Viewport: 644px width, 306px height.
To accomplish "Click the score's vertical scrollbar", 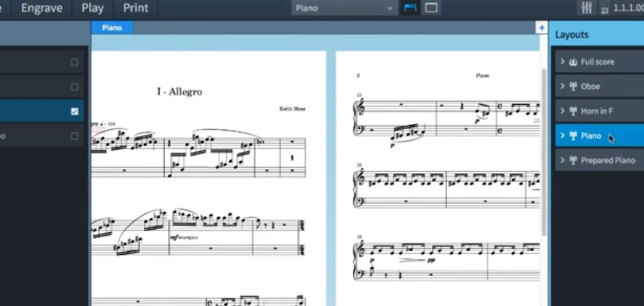I will point(544,152).
